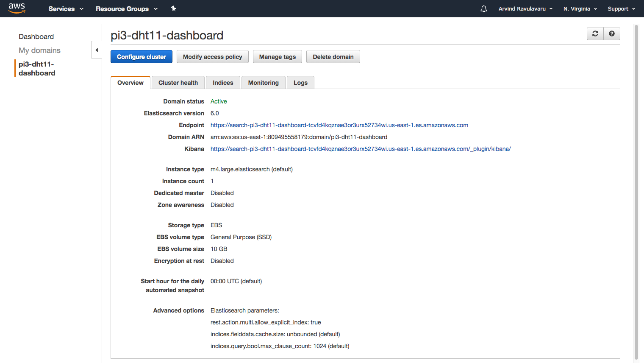The image size is (644, 363).
Task: Select pi3-dht11-dashboard domain in sidebar
Action: tap(37, 69)
